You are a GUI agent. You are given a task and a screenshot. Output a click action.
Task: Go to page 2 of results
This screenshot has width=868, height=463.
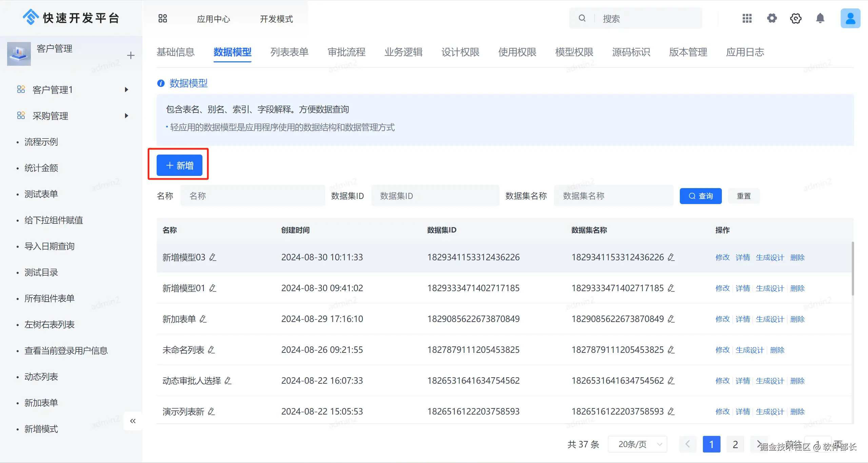click(x=735, y=444)
